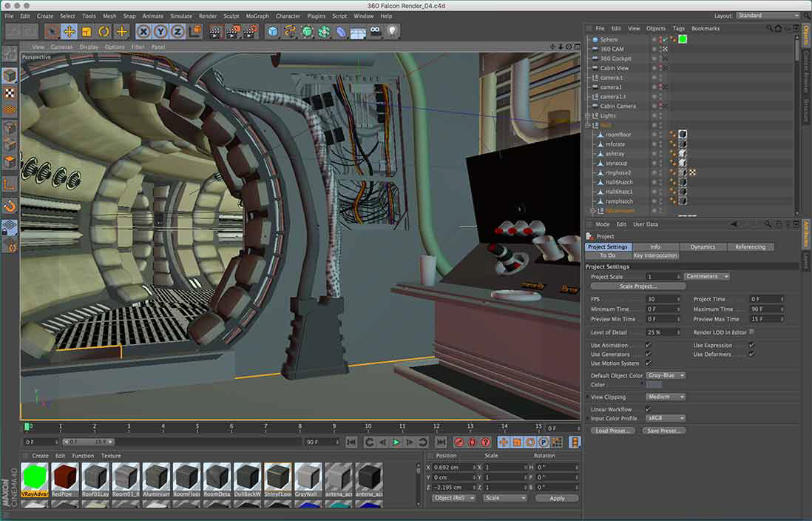Screen dimensions: 812x521
Task: Click the blue Cube primitive icon
Action: [x=273, y=32]
